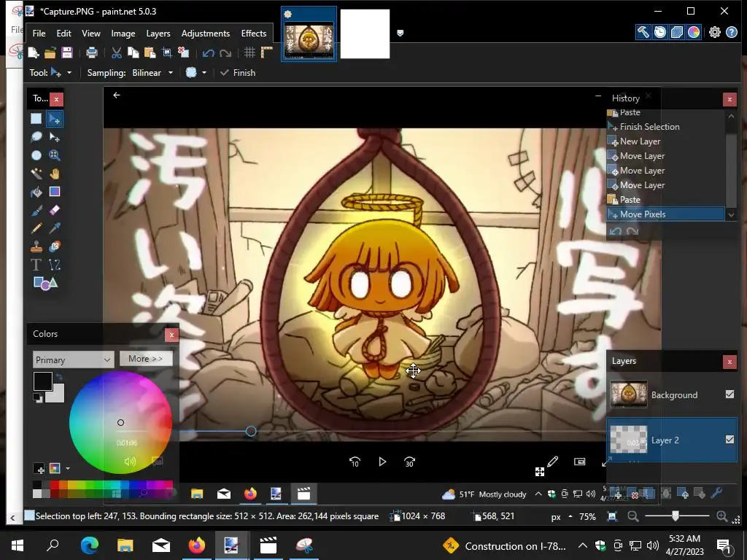Toggle Background layer visibility checkbox
The height and width of the screenshot is (560, 747).
(x=729, y=394)
